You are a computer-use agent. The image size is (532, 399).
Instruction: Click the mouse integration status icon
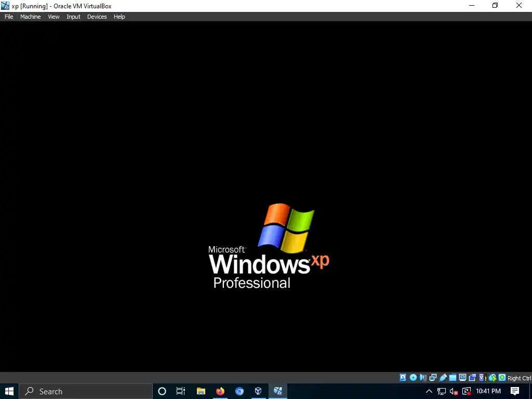(x=493, y=378)
